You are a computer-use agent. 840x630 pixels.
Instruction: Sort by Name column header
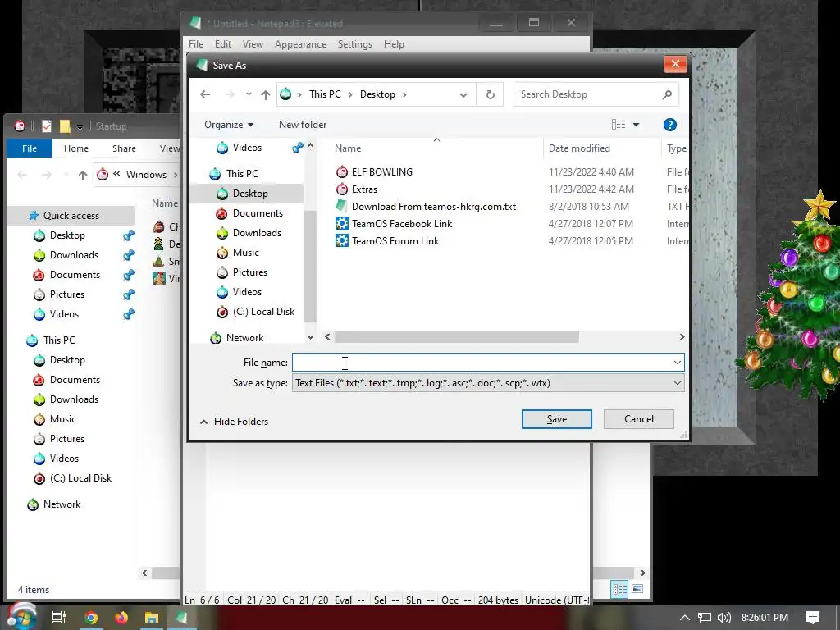348,148
